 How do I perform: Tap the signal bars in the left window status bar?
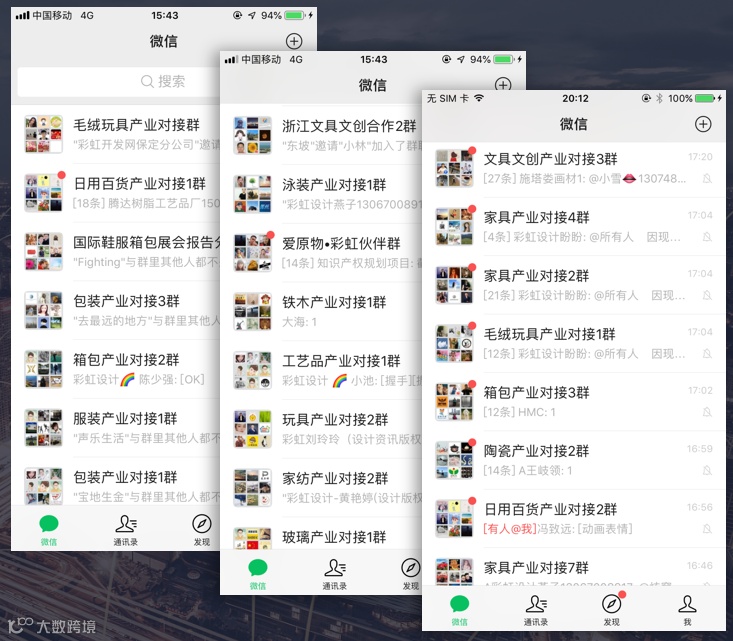click(x=22, y=15)
